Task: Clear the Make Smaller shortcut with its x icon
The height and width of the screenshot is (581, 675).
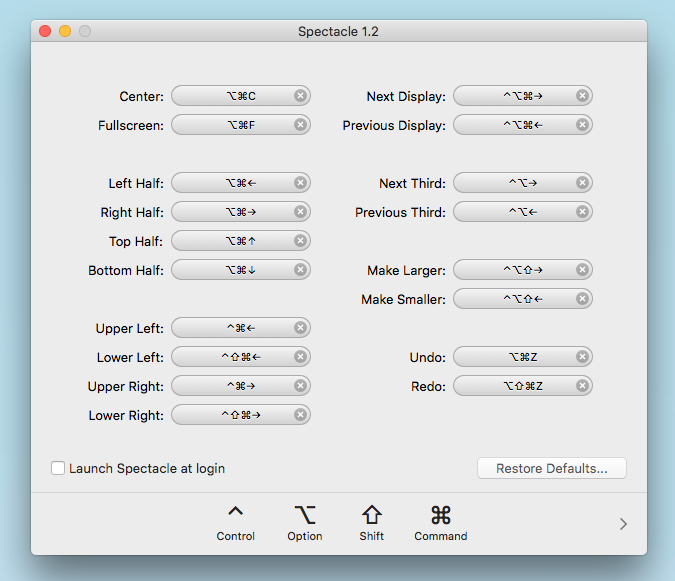Action: click(582, 299)
